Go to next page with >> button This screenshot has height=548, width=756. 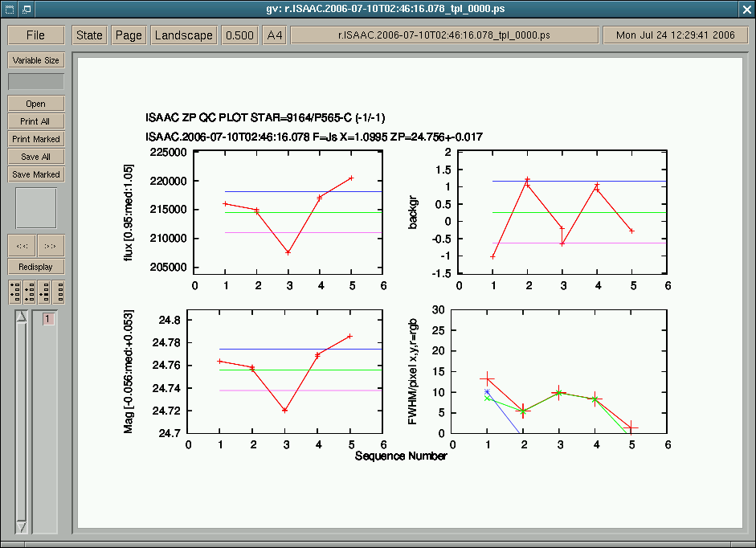[51, 246]
